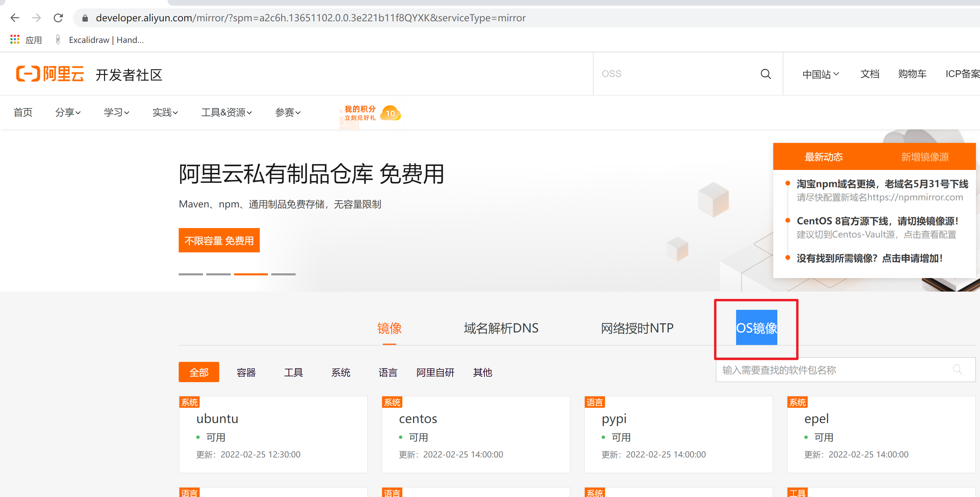Screen dimensions: 980x497
Task: Expand the 中国站 region dropdown
Action: pos(821,74)
